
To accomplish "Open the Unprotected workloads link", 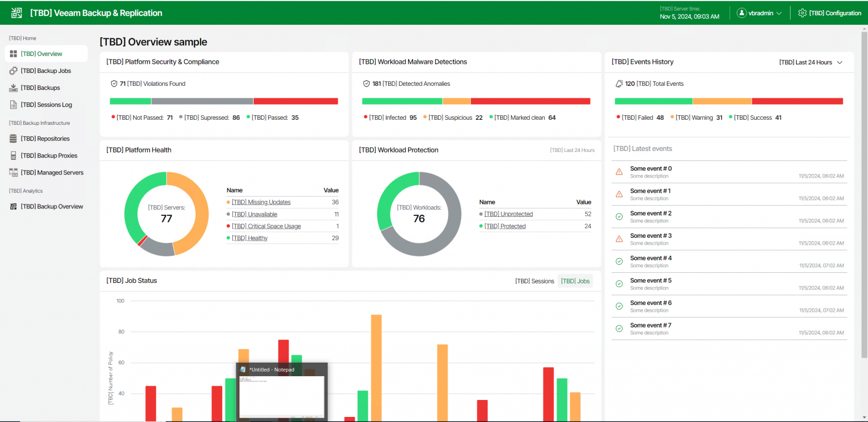I will pyautogui.click(x=508, y=214).
